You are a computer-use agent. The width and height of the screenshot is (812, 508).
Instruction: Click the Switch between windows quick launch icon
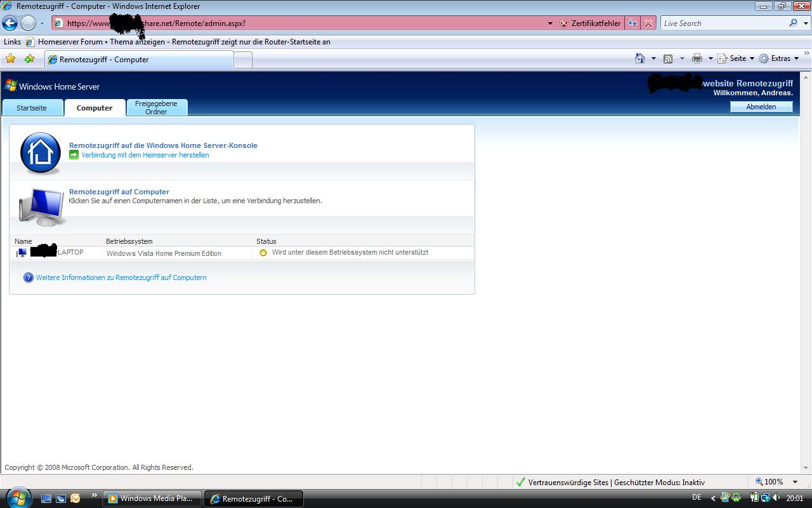pyautogui.click(x=61, y=498)
